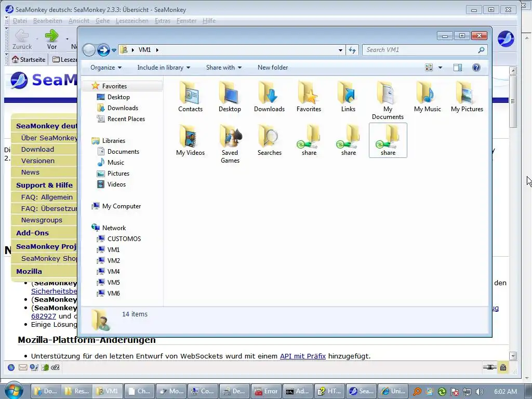
Task: Click the Explorer back arrow button
Action: pyautogui.click(x=89, y=50)
